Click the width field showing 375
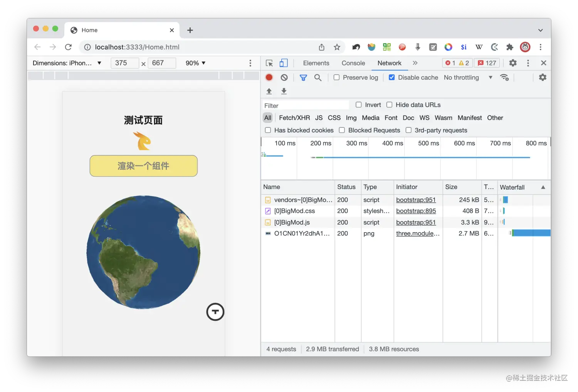 click(125, 63)
